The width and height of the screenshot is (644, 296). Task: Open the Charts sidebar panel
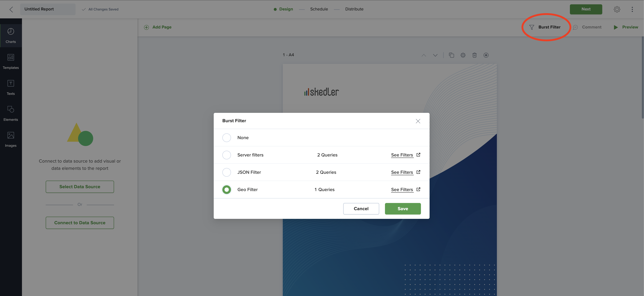(x=11, y=35)
